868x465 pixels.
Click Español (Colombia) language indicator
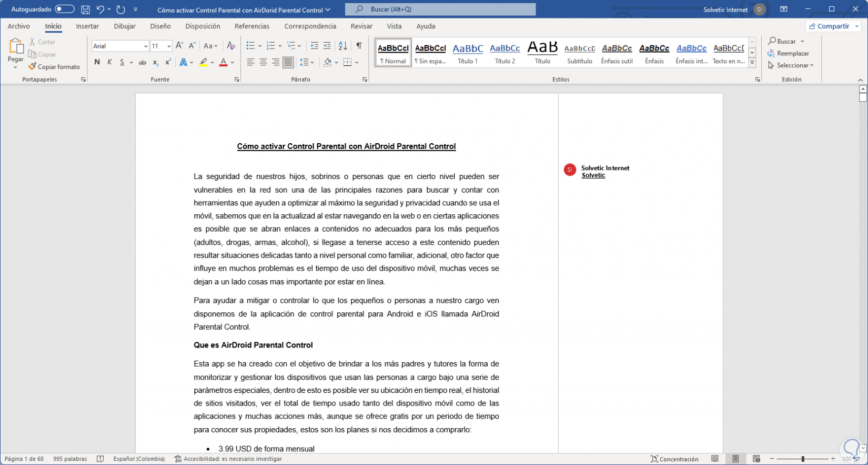tap(139, 459)
